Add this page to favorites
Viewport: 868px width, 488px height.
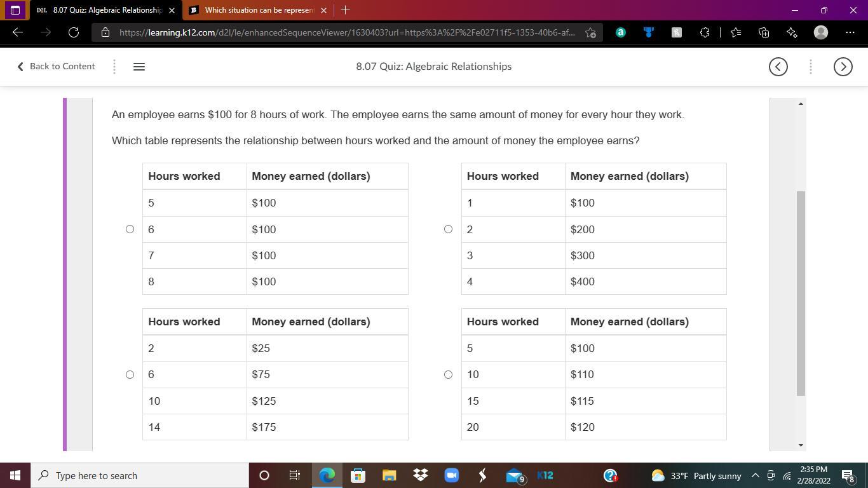pyautogui.click(x=590, y=32)
